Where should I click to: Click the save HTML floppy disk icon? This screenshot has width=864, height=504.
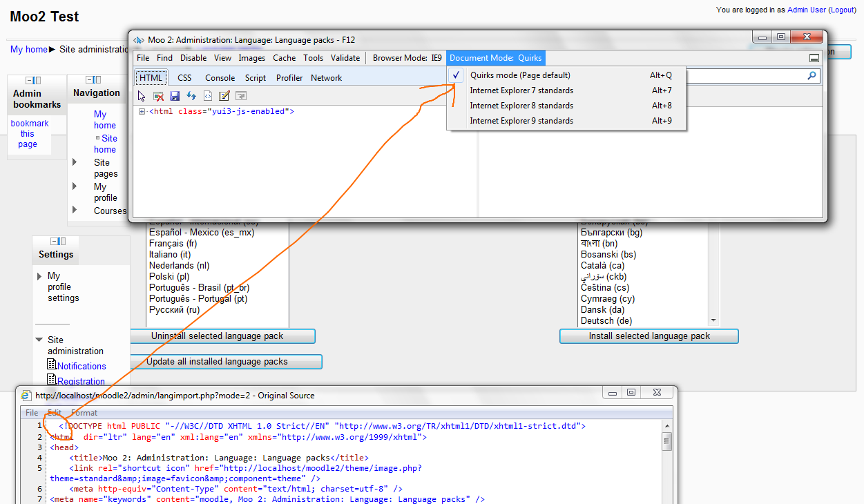point(175,96)
